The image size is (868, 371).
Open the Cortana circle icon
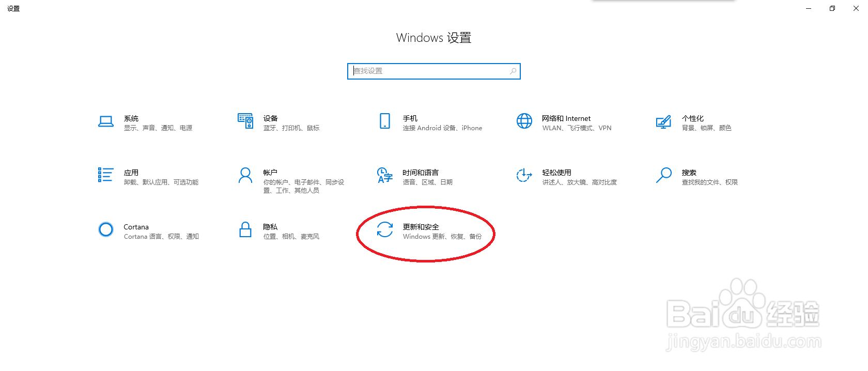pyautogui.click(x=106, y=229)
